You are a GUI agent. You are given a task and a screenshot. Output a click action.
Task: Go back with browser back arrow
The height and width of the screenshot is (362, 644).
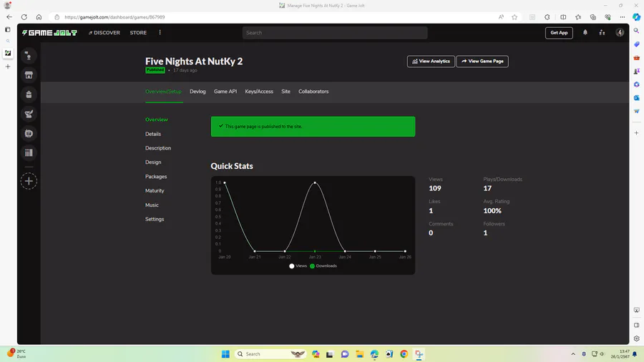(x=9, y=17)
